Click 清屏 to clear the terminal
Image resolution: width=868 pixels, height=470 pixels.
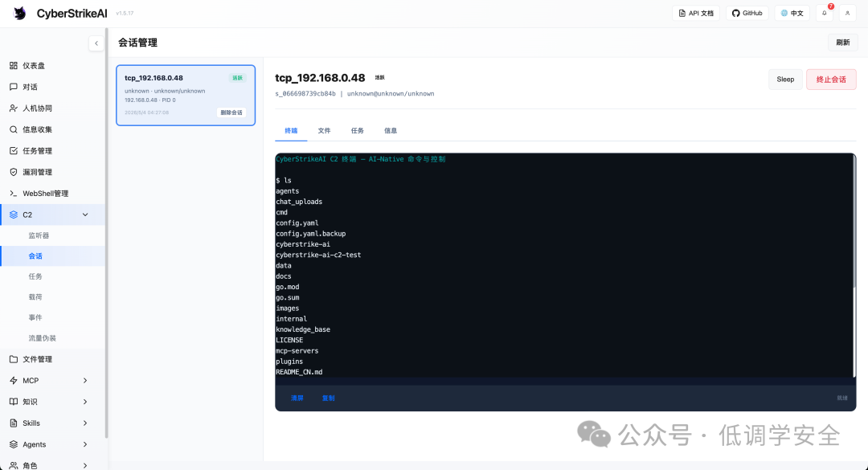(x=297, y=398)
